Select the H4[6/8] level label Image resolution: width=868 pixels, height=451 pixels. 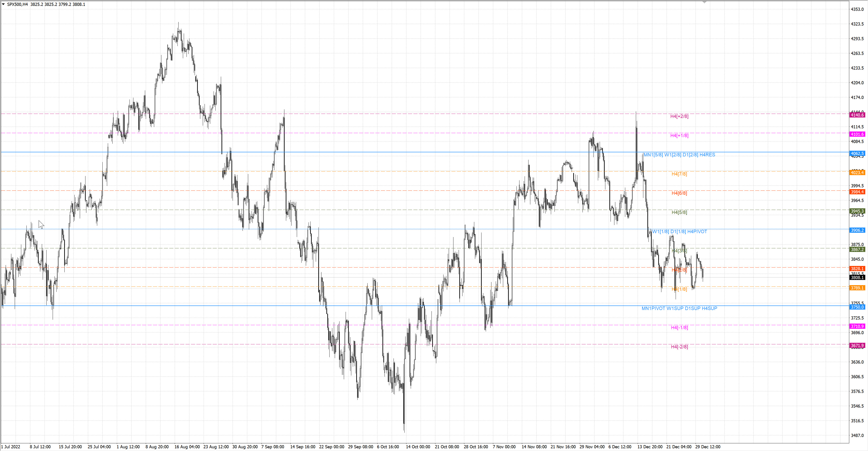point(679,193)
